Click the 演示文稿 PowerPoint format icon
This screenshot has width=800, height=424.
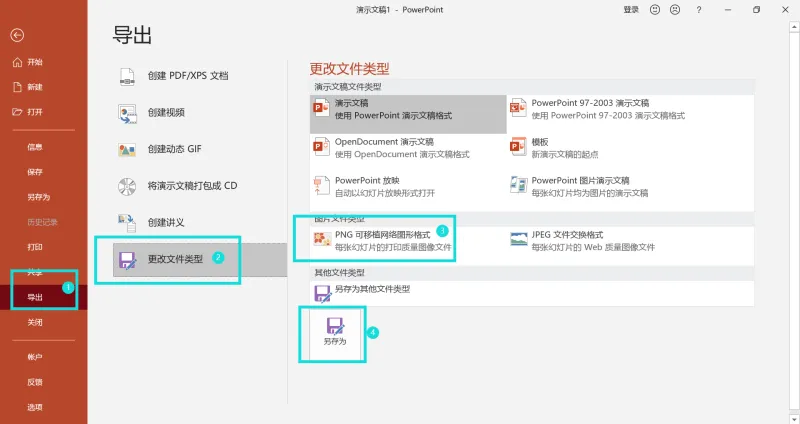pos(321,108)
